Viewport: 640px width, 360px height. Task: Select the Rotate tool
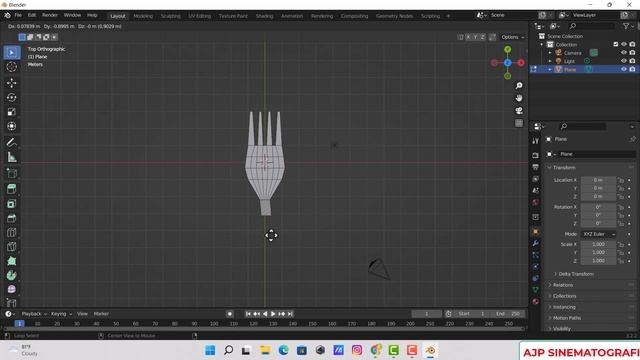click(x=11, y=97)
